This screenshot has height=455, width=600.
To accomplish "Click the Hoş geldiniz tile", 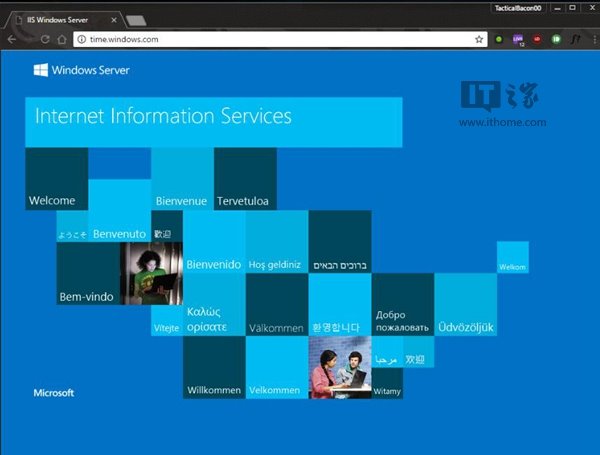I will (x=277, y=241).
